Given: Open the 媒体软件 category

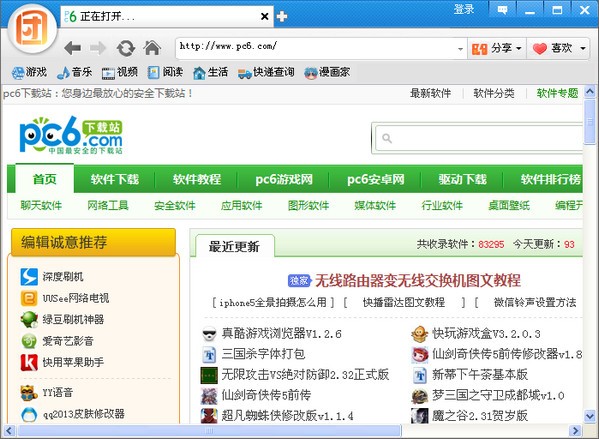Looking at the screenshot, I should (x=375, y=206).
